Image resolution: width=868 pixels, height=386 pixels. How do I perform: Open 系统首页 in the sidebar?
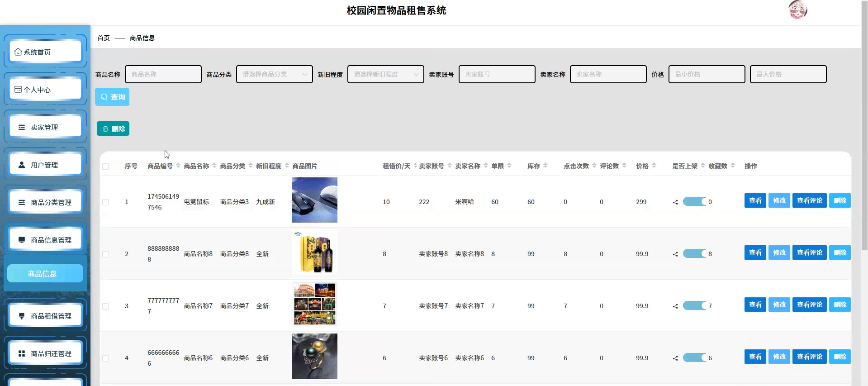pyautogui.click(x=45, y=52)
